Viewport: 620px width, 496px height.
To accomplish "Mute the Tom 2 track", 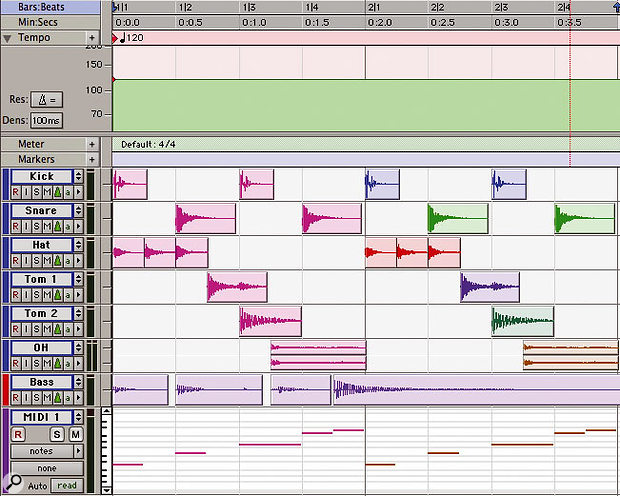I will coord(47,329).
